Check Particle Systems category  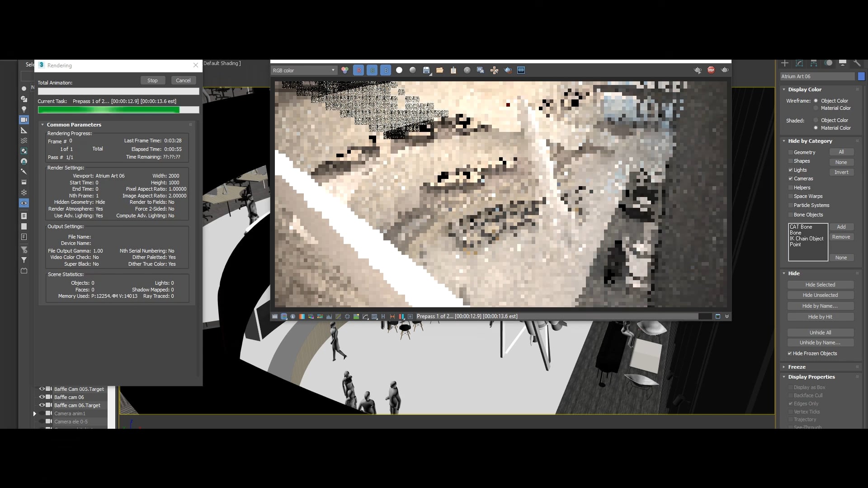click(791, 205)
